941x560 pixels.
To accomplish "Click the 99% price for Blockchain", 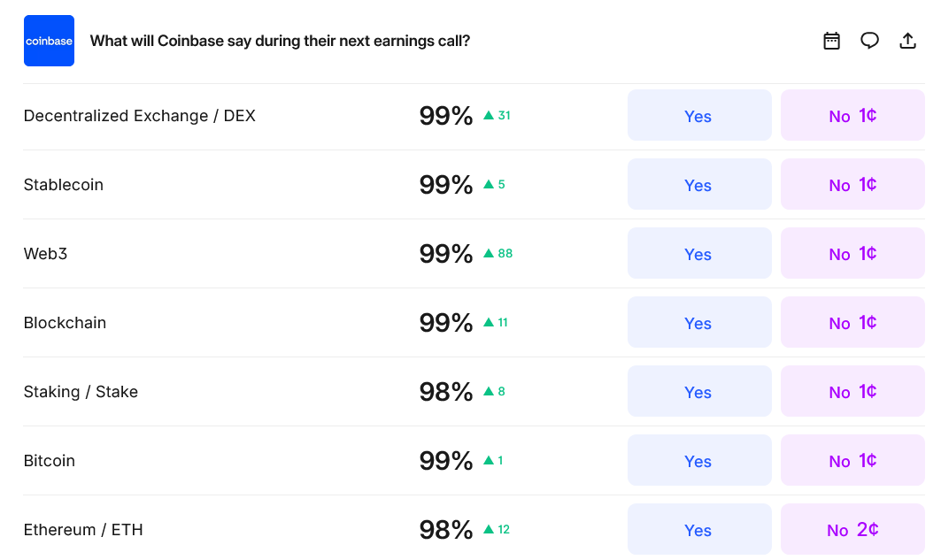I will point(446,322).
